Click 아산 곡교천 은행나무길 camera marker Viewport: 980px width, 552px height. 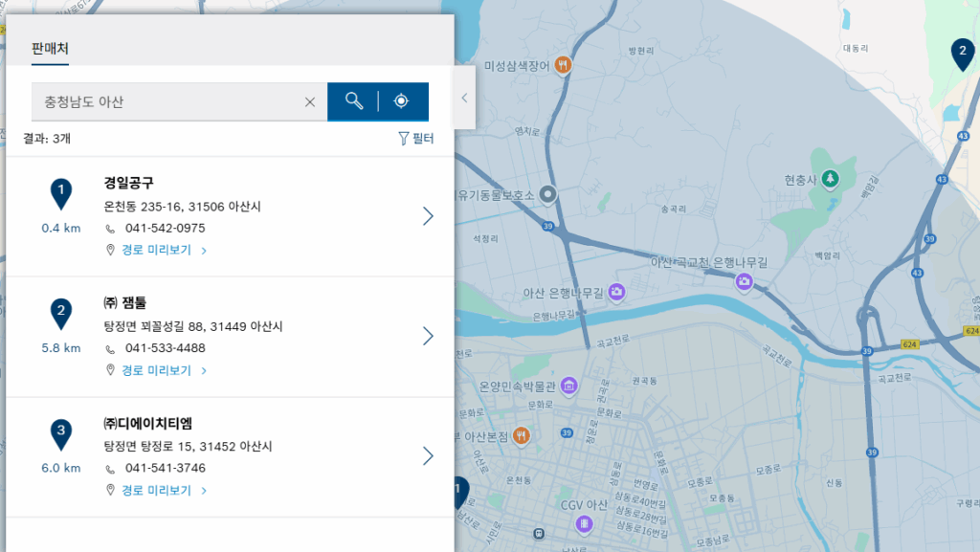(744, 281)
